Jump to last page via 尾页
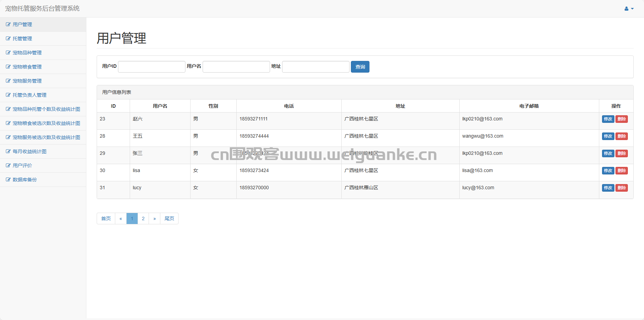Viewport: 644px width, 320px height. pyautogui.click(x=169, y=218)
